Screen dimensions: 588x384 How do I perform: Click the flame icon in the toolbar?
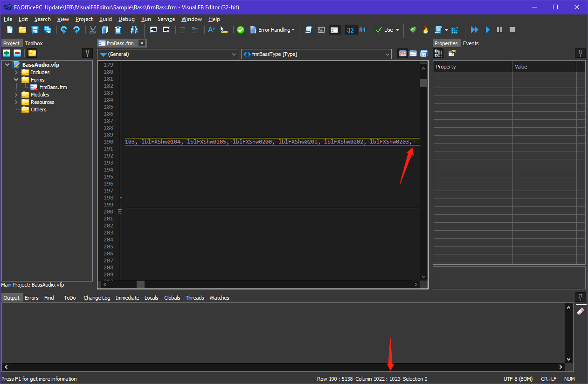pos(425,29)
